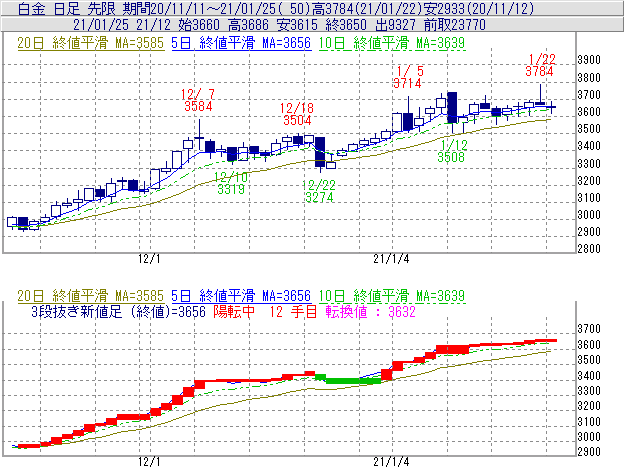This screenshot has height=473, width=624.
Task: Select the 1/22 3784 high price label
Action: tap(540, 66)
